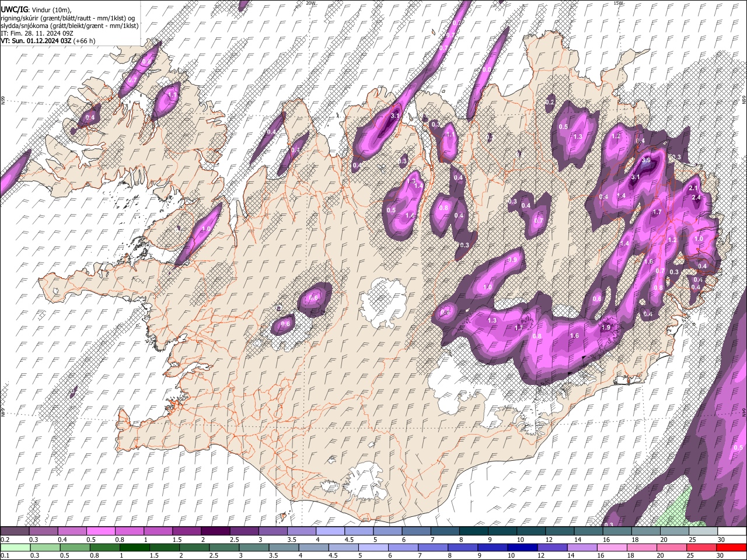The width and height of the screenshot is (747, 560).
Task: Pick the palest green 0.1–0.3 rain scale swatch
Action: click(15, 547)
